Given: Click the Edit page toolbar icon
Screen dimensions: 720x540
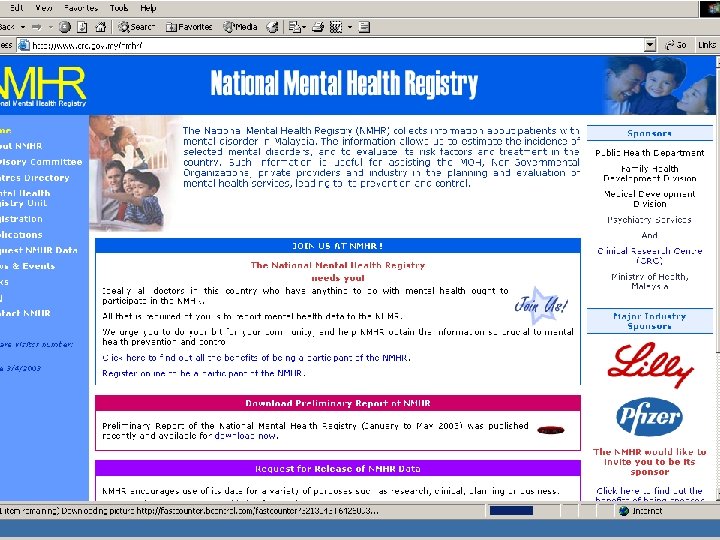Looking at the screenshot, I should click(336, 27).
